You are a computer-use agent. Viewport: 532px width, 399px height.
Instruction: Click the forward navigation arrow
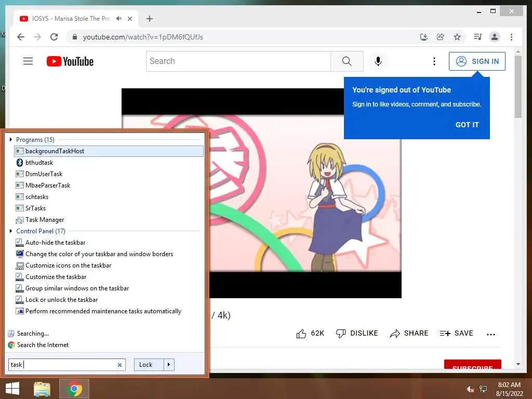point(37,37)
